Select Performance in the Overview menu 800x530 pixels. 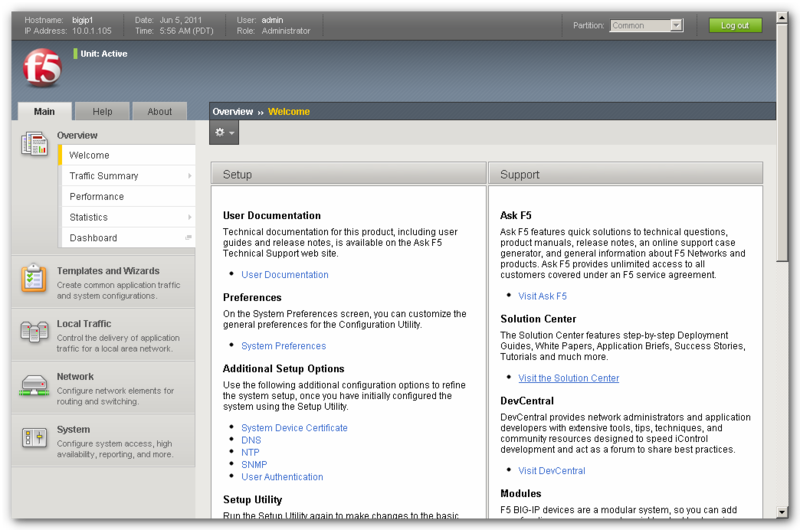[128, 196]
